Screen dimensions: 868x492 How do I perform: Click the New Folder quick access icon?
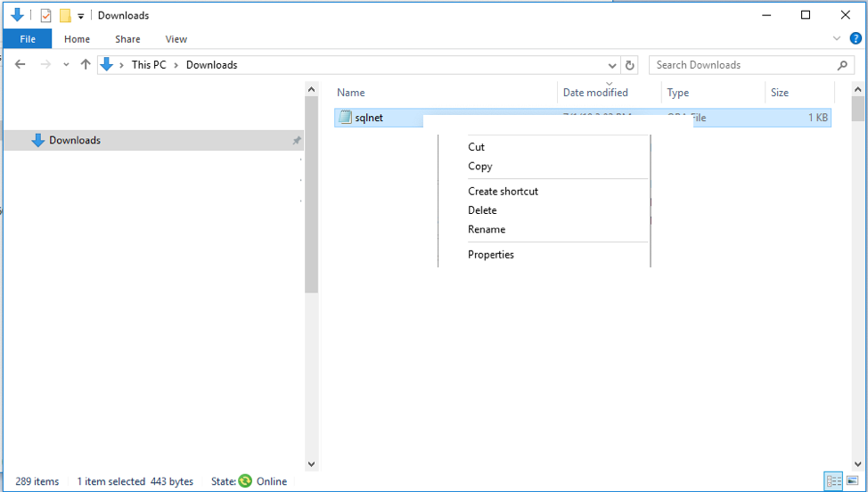point(65,15)
